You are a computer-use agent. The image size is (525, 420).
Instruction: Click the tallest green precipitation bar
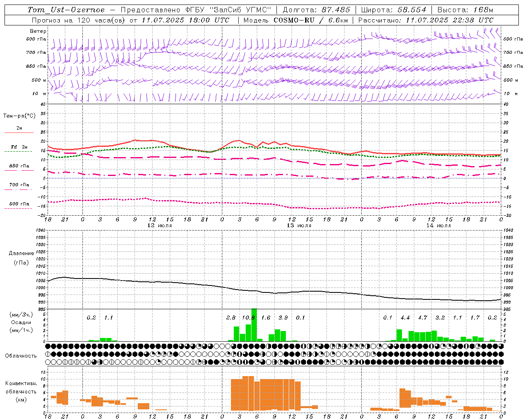pos(254,325)
